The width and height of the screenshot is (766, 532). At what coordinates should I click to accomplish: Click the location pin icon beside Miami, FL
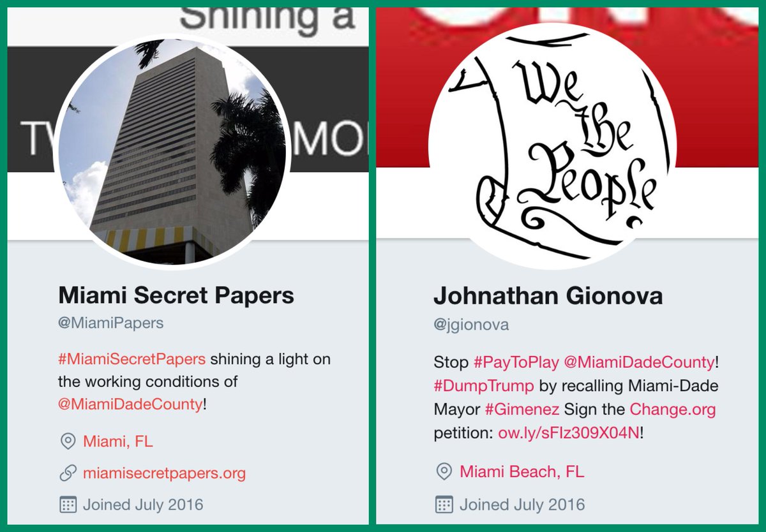click(67, 441)
